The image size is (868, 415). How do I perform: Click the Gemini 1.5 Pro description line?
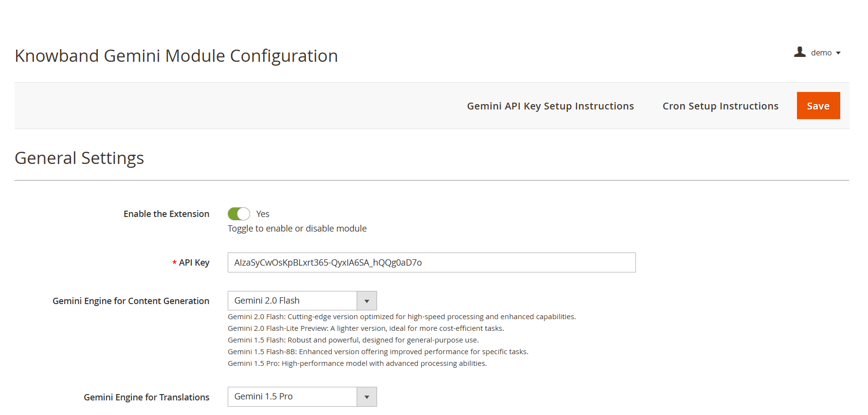click(x=357, y=363)
